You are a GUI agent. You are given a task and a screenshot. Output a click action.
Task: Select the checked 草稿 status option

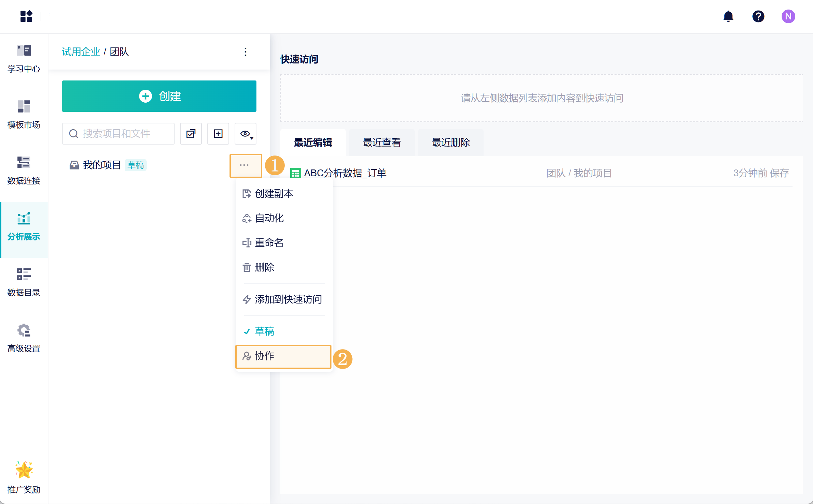click(x=265, y=331)
